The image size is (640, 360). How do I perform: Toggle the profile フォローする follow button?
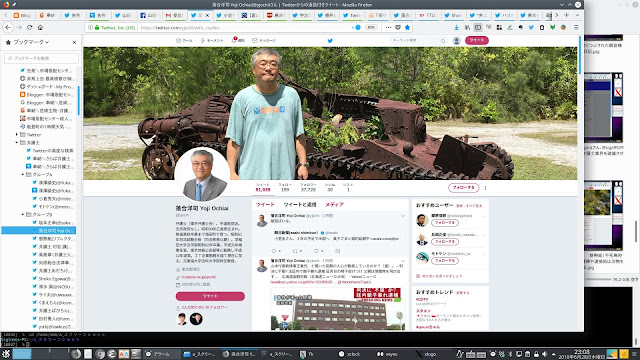(x=463, y=187)
